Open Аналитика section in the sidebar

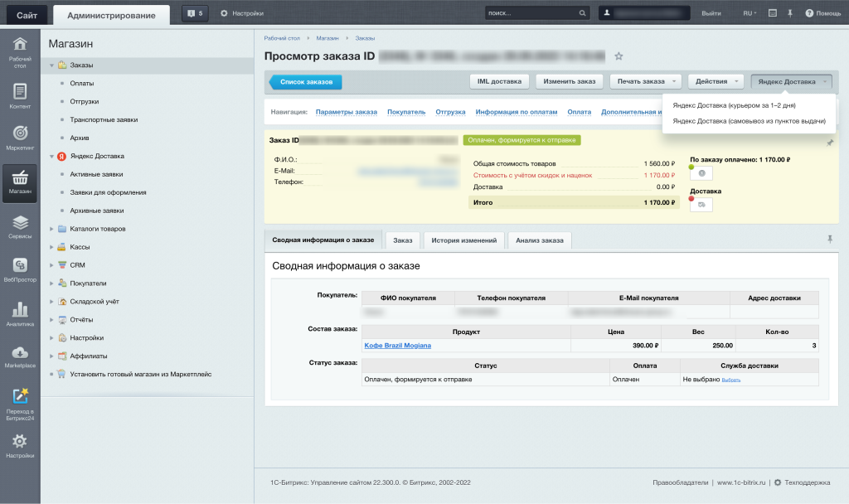tap(20, 314)
